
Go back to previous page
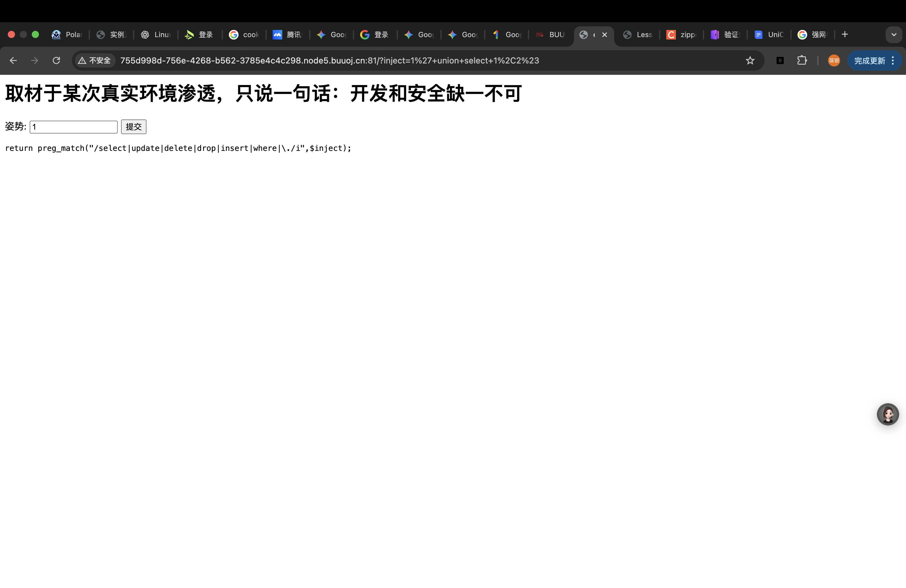coord(13,60)
